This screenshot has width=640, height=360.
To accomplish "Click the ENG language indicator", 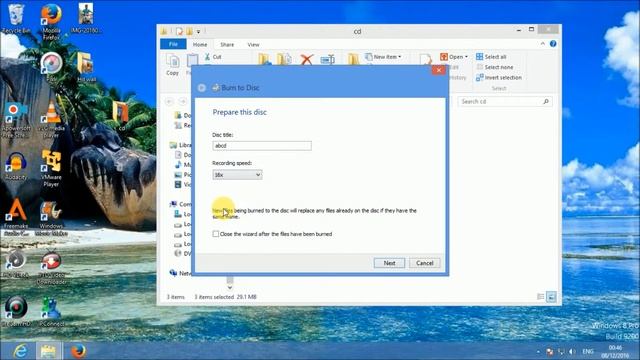I will [x=588, y=351].
